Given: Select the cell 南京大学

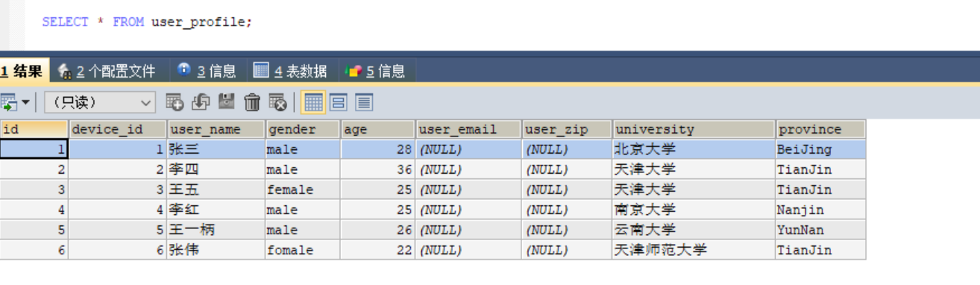Looking at the screenshot, I should tap(694, 210).
